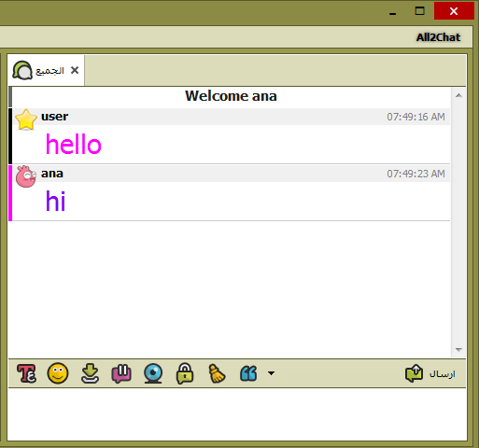
Task: Click the green download arrow icon
Action: point(90,373)
